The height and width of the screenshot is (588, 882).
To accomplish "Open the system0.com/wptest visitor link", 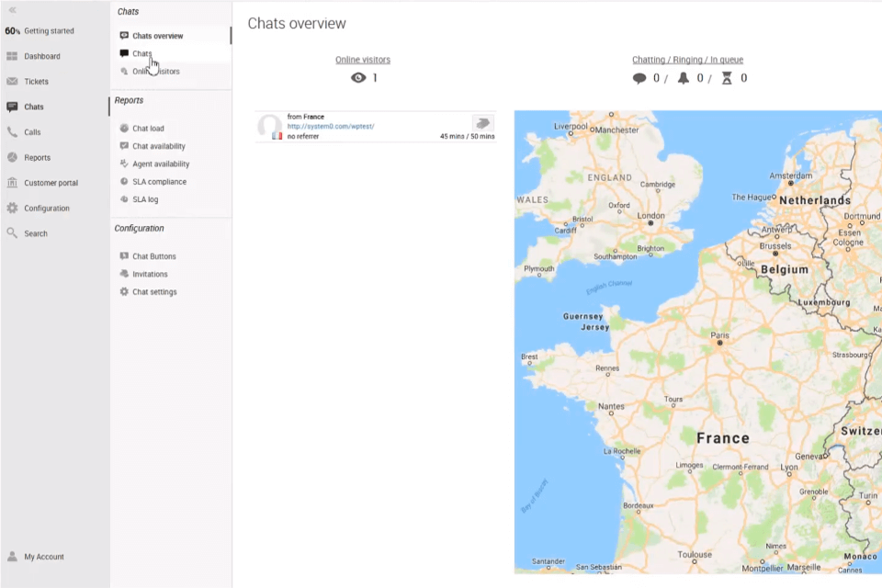I will click(331, 126).
